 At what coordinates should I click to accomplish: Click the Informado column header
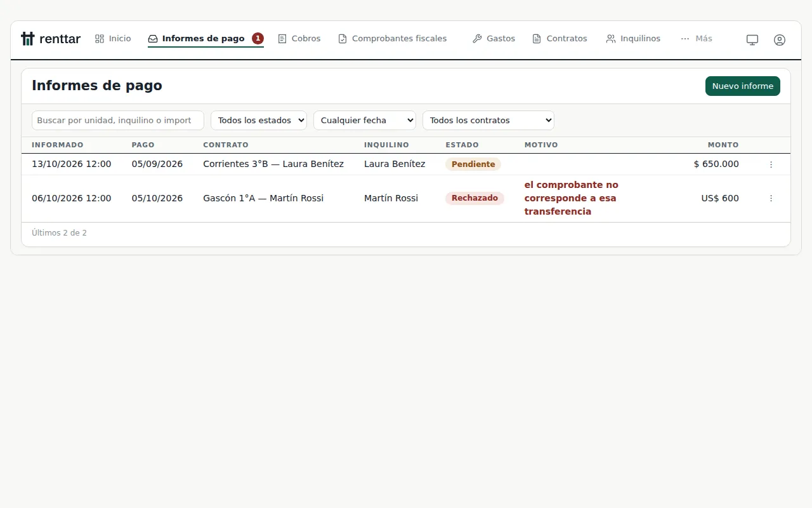point(58,145)
